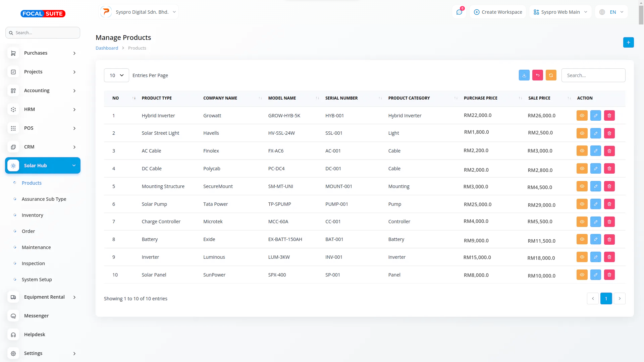The width and height of the screenshot is (644, 362).
Task: Click the table search input field
Action: (x=593, y=75)
